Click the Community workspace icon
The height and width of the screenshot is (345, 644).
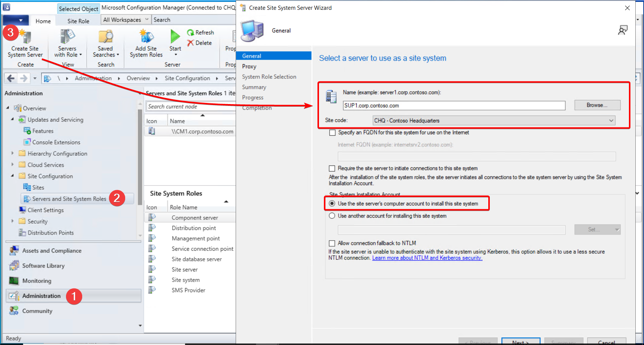[14, 311]
